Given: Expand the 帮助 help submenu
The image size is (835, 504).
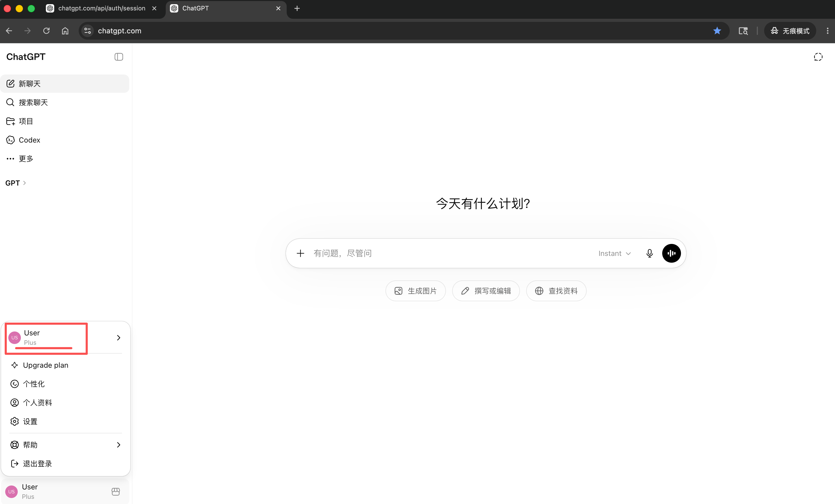Looking at the screenshot, I should 66,445.
